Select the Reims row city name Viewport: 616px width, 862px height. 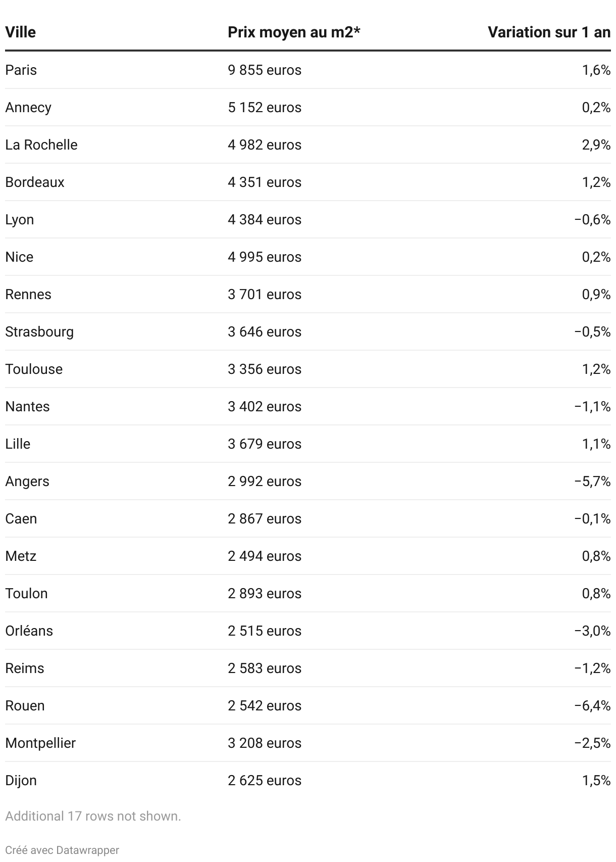[x=25, y=668]
